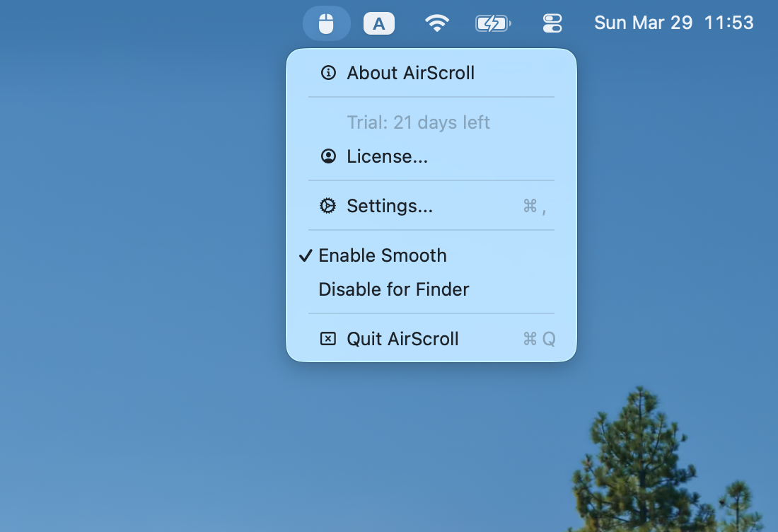The height and width of the screenshot is (532, 778).
Task: Click the charging battery icon
Action: point(493,22)
